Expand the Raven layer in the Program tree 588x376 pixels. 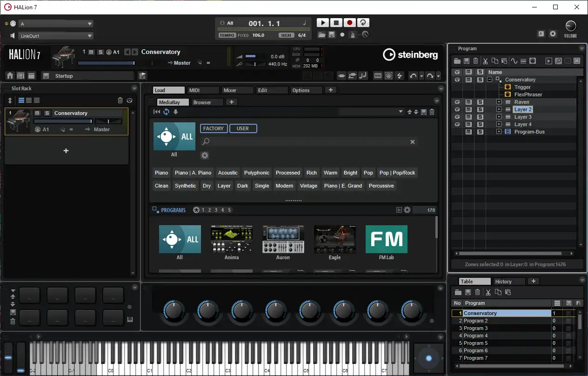point(499,102)
